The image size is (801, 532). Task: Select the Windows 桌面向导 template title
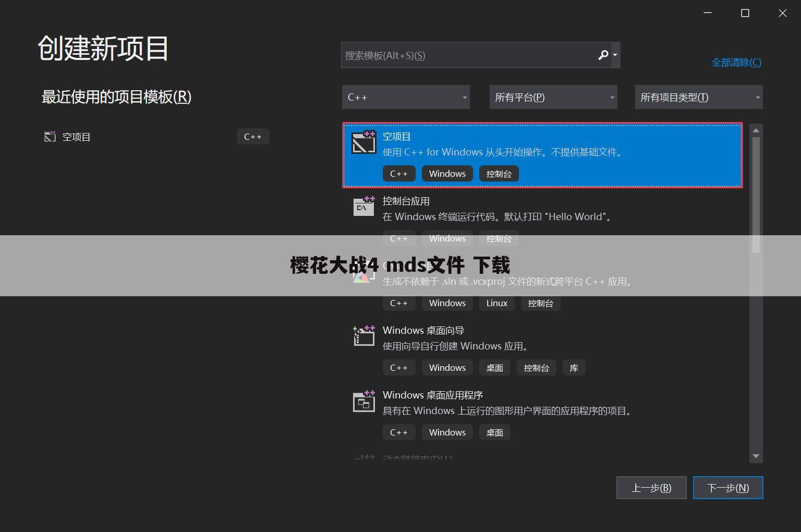pos(423,331)
